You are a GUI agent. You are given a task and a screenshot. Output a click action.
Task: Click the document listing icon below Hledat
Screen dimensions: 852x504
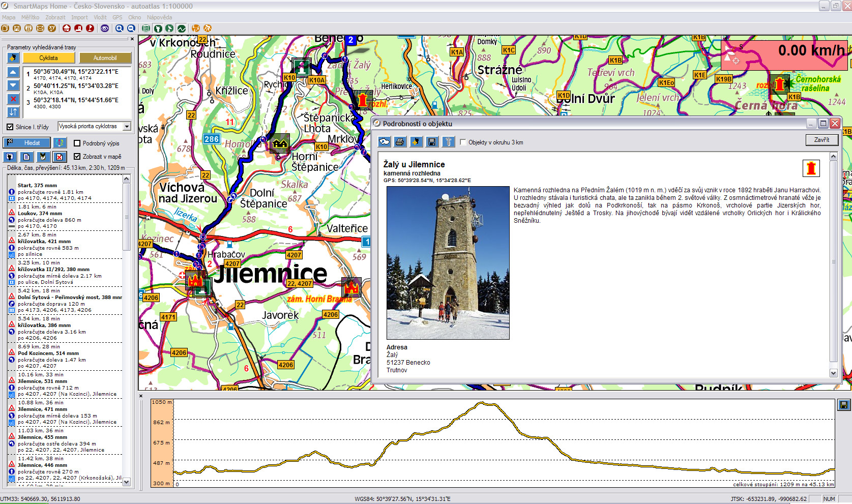point(26,157)
